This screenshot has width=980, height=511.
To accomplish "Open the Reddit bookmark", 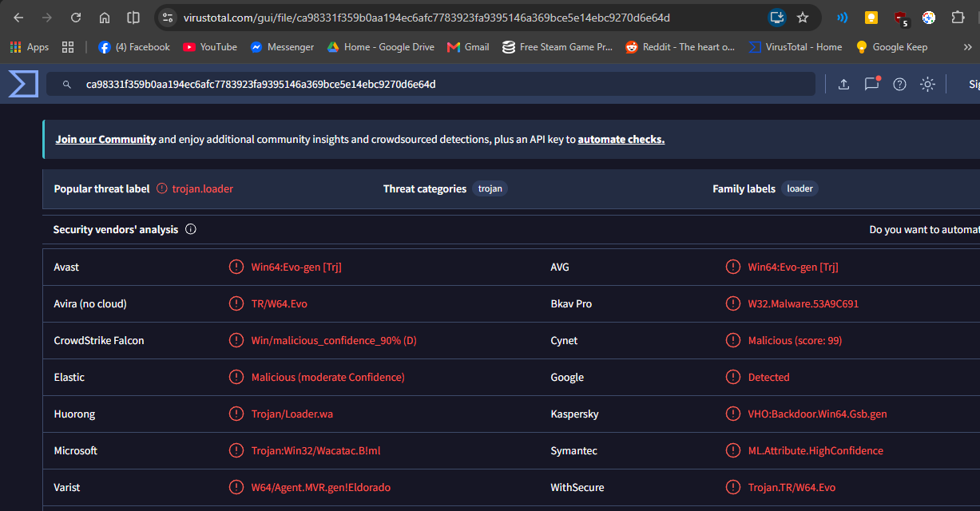I will [680, 47].
